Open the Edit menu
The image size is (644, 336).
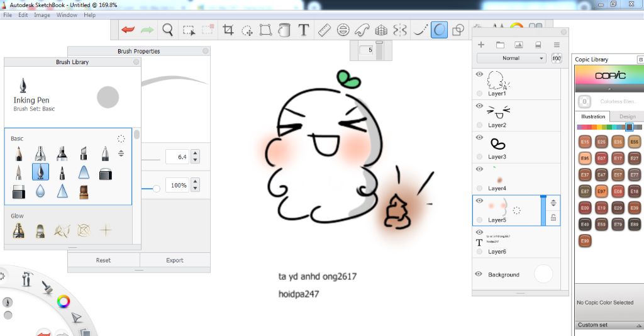pos(23,15)
